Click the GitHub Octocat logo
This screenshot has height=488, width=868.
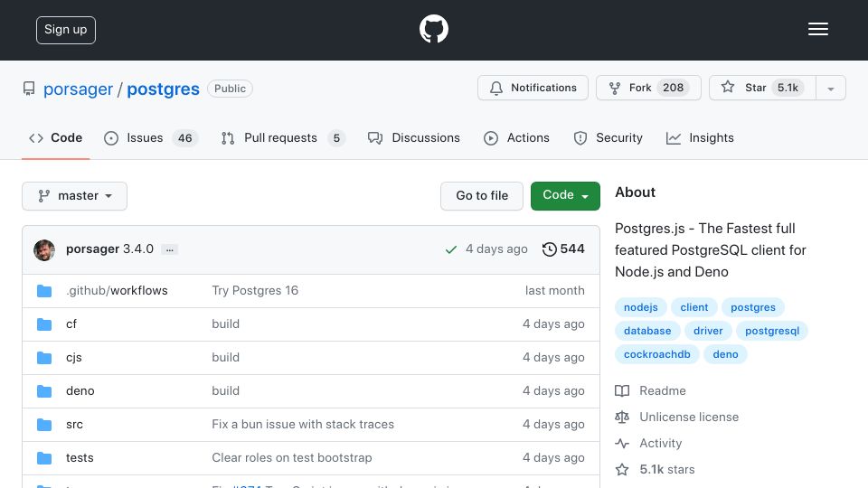(x=433, y=29)
